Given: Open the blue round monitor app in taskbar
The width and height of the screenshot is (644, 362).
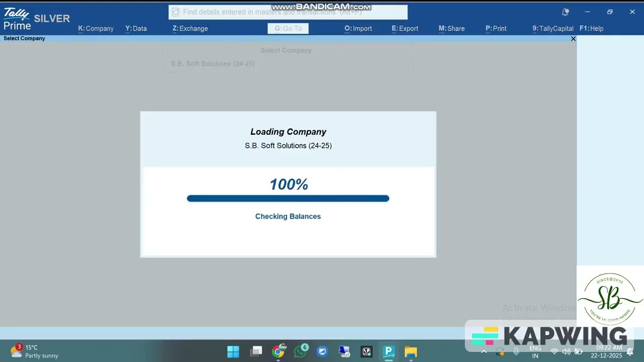Looking at the screenshot, I should [323, 351].
